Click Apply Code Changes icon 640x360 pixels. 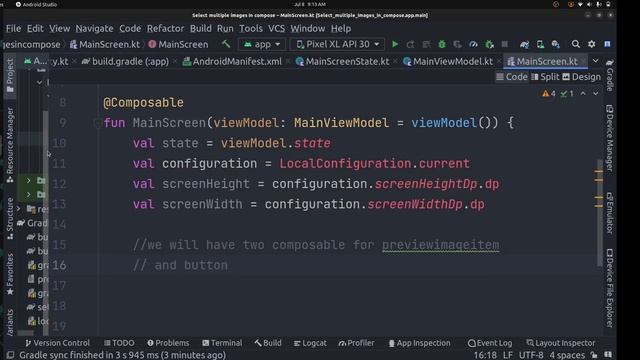pyautogui.click(x=426, y=44)
